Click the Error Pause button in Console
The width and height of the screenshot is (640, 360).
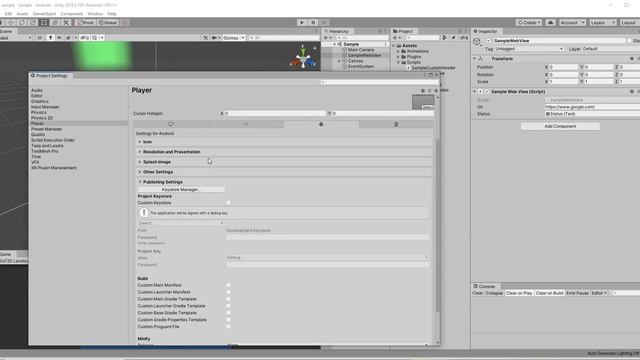[578, 293]
